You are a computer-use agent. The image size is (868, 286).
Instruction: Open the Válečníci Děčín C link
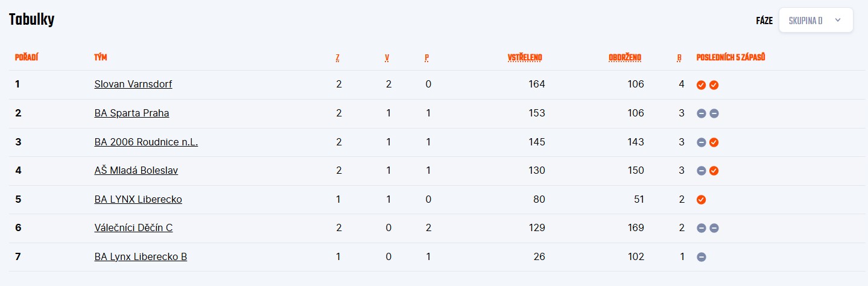(133, 227)
